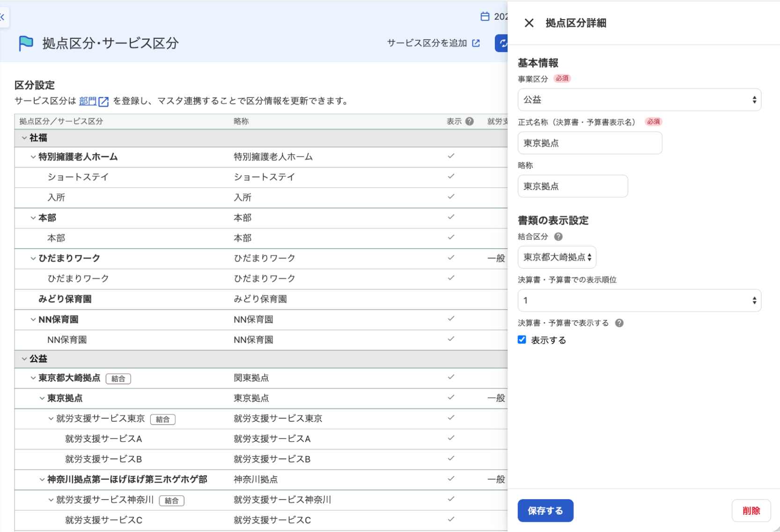Click the display checkmark in 就労支援サービスA row
Viewport: 780px width, 532px height.
(451, 438)
